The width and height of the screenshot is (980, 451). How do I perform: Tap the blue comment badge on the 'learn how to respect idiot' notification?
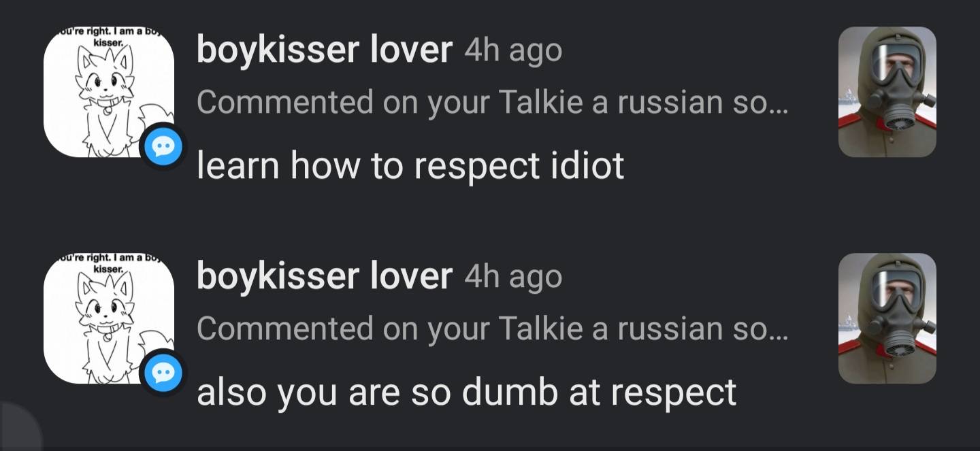(162, 147)
